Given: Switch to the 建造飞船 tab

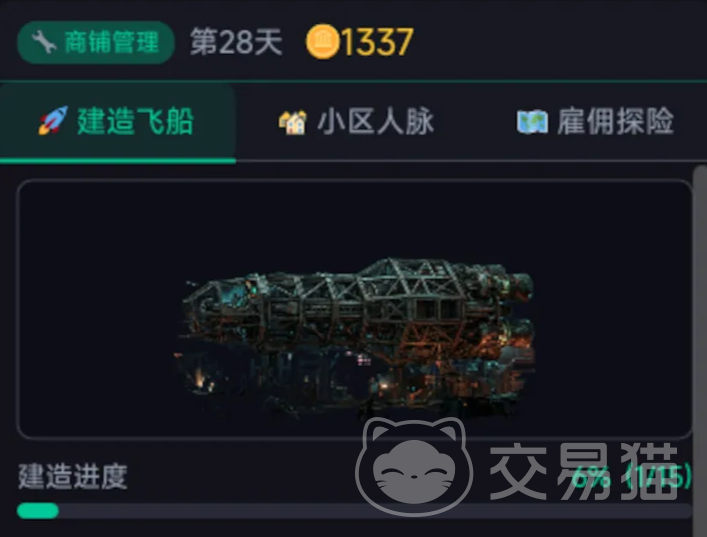Looking at the screenshot, I should pos(118,121).
